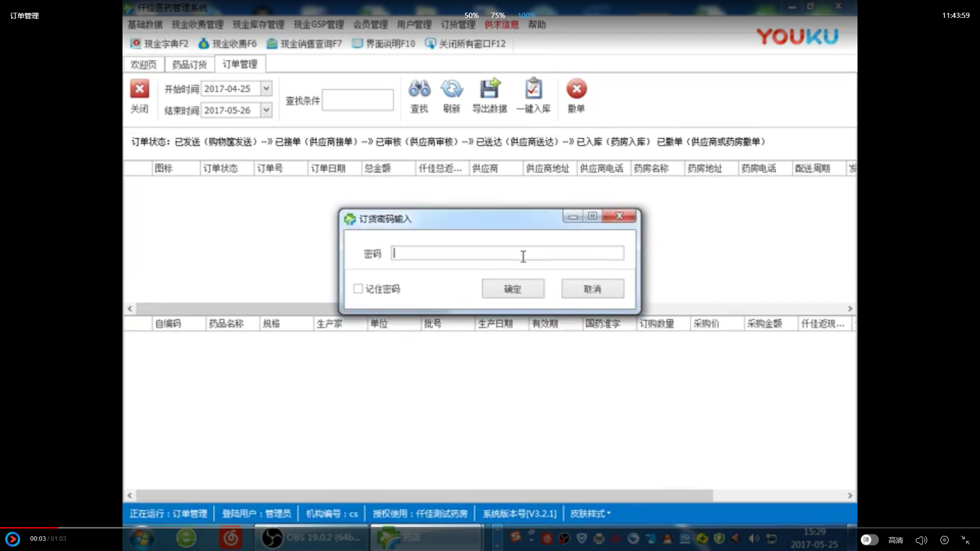
Task: Switch to the 欢迎页 tab
Action: 143,64
